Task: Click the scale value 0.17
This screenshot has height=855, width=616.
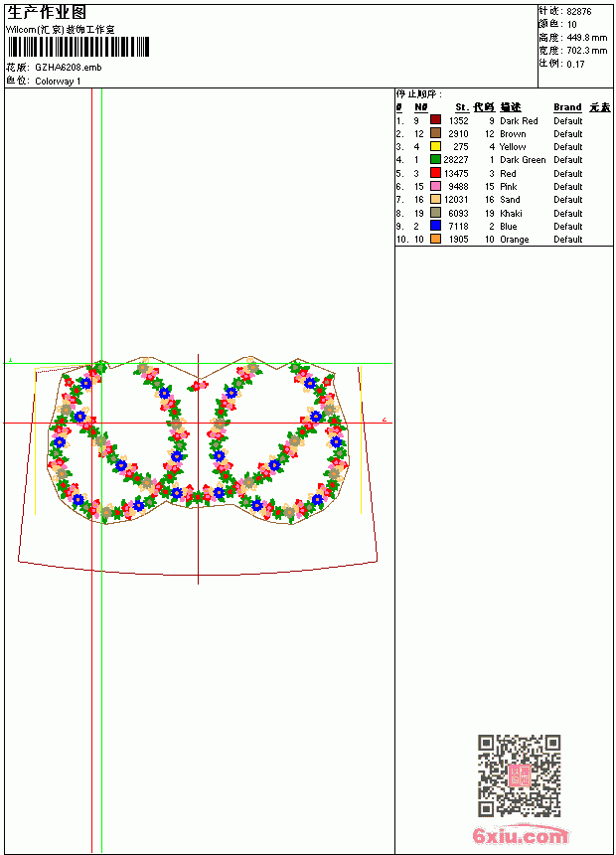Action: [575, 65]
